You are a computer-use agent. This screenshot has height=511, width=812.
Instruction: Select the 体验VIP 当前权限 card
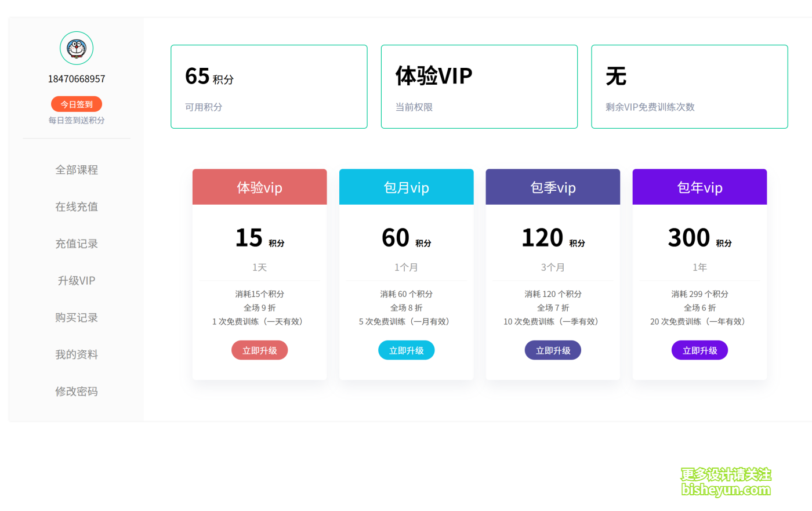(479, 86)
